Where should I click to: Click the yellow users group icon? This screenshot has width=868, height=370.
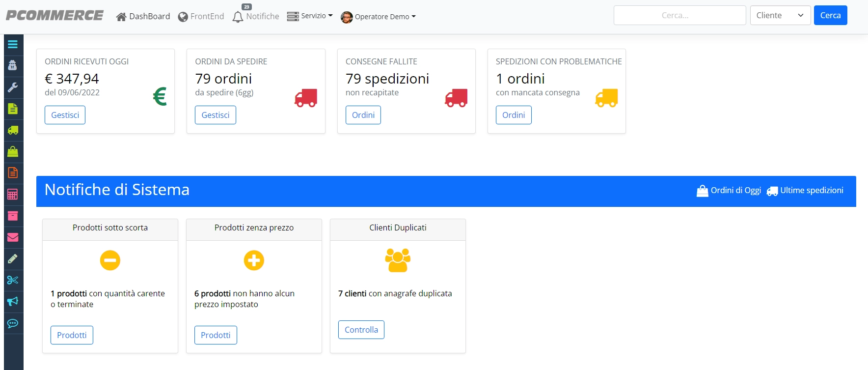click(398, 260)
